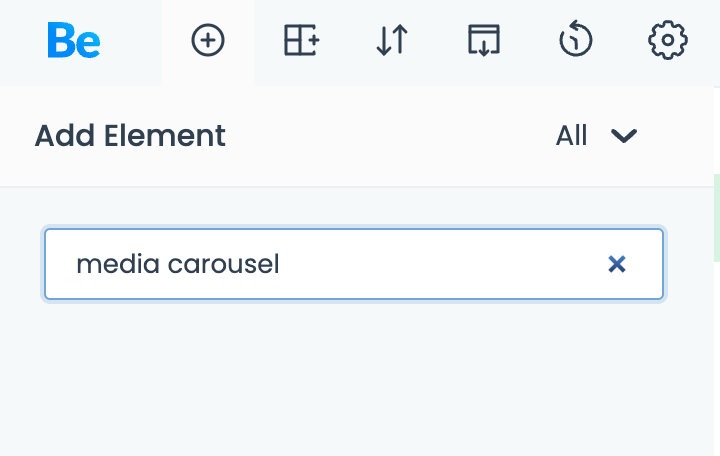Open the settings gear icon
The width and height of the screenshot is (720, 456).
pyautogui.click(x=667, y=41)
